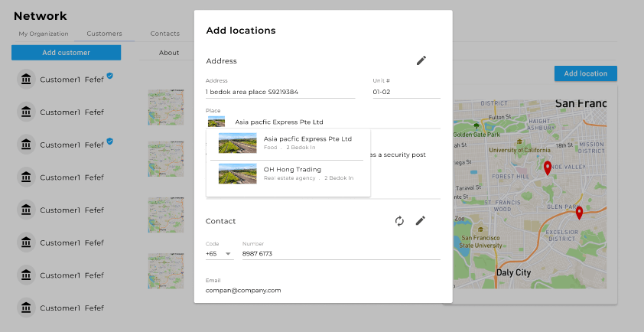The image size is (644, 332).
Task: Click the Add location button
Action: click(585, 73)
